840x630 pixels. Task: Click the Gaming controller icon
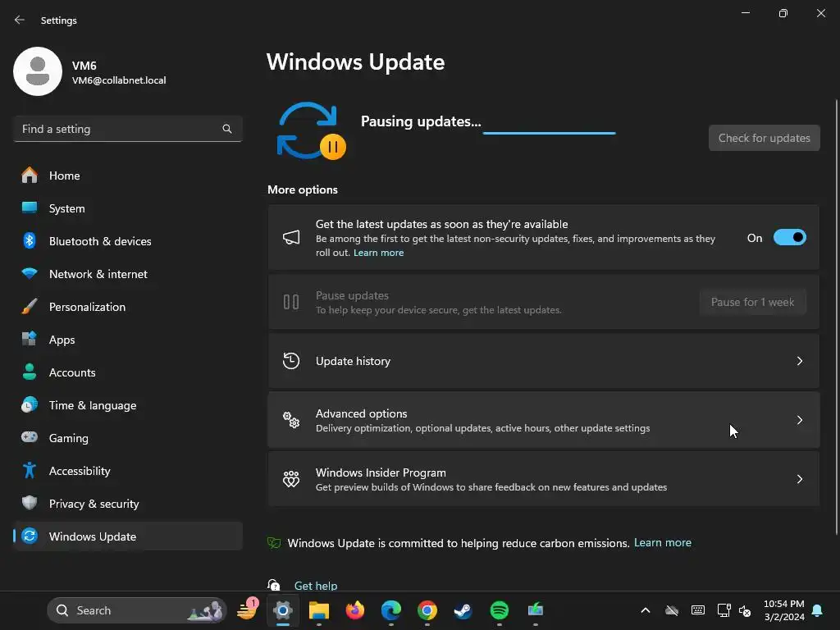pyautogui.click(x=30, y=437)
